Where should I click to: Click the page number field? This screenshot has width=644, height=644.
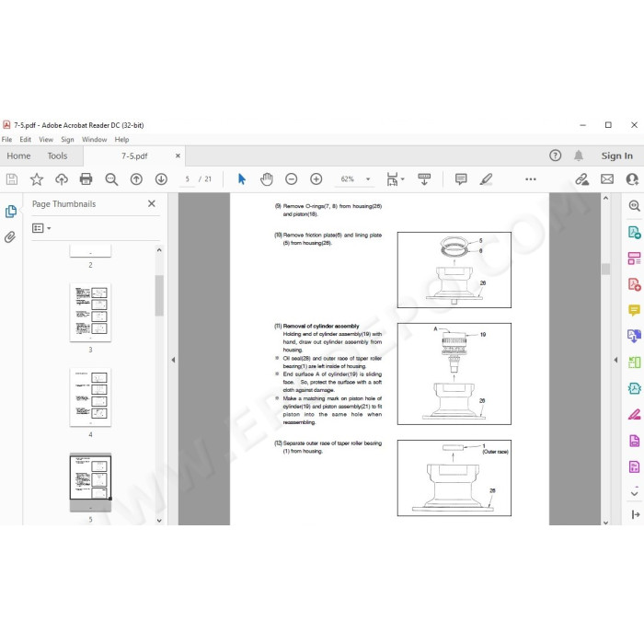click(x=188, y=179)
